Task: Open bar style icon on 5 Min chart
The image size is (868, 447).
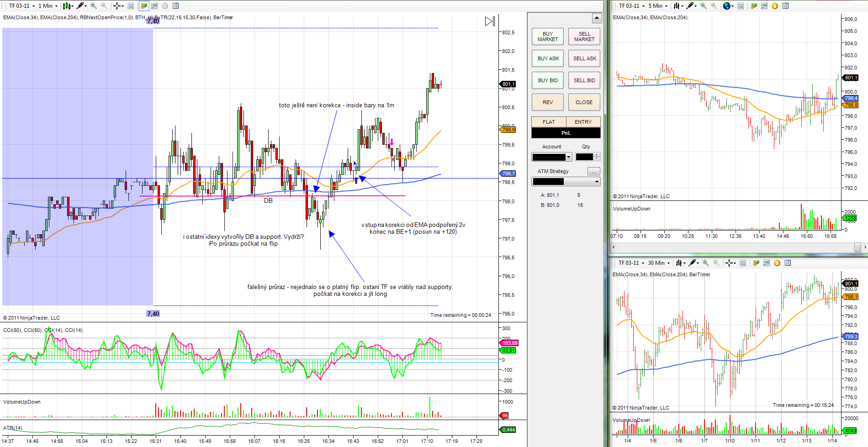Action: 678,6
